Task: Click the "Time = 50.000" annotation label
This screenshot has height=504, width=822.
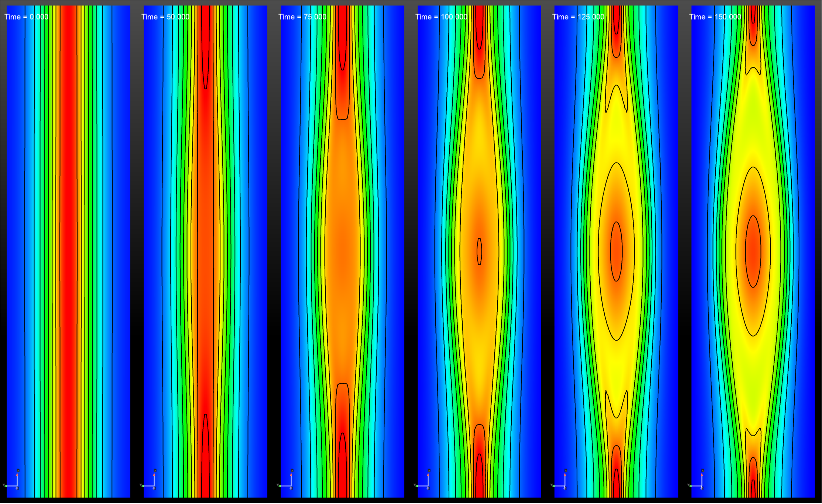Action: (165, 17)
